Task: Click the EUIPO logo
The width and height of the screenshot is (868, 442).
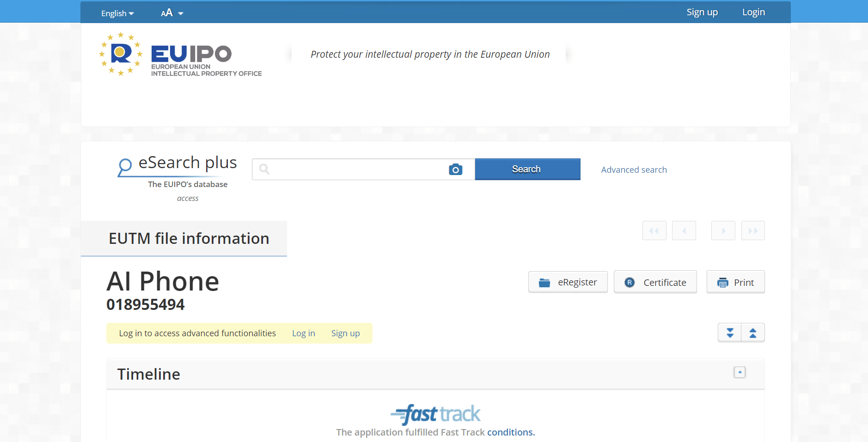Action: [x=180, y=54]
